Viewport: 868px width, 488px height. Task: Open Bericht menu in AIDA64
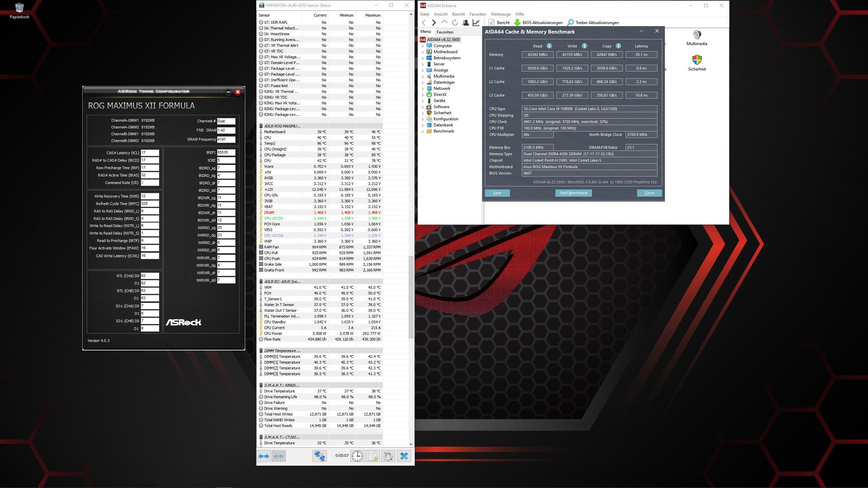pos(458,14)
